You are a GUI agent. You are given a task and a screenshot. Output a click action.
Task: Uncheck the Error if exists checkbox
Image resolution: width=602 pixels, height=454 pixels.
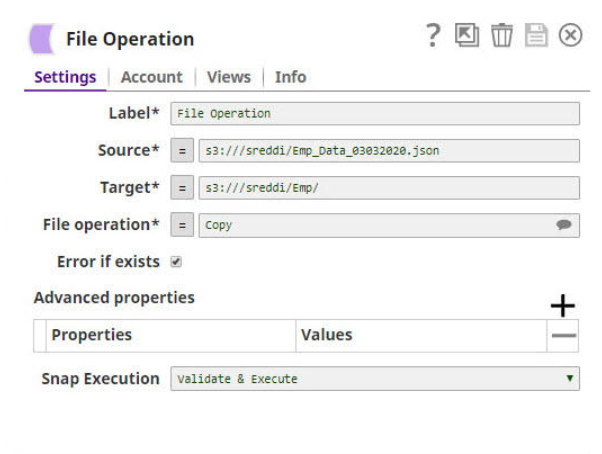click(176, 262)
